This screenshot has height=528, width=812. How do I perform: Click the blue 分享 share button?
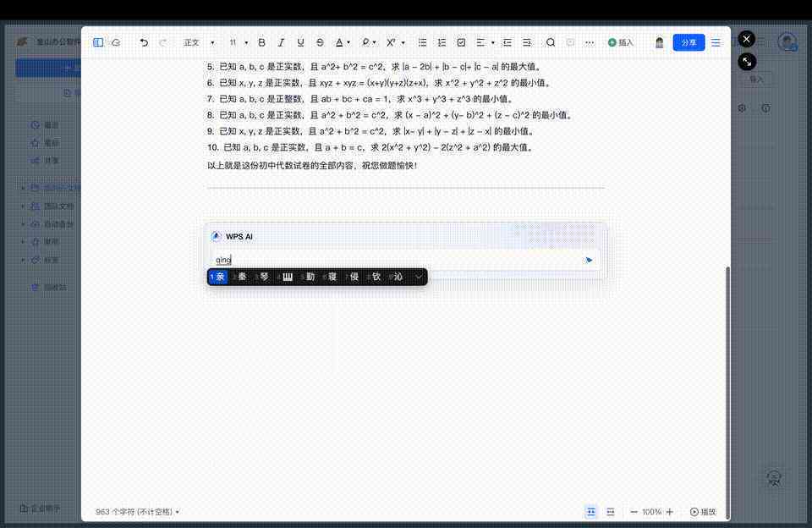(689, 42)
